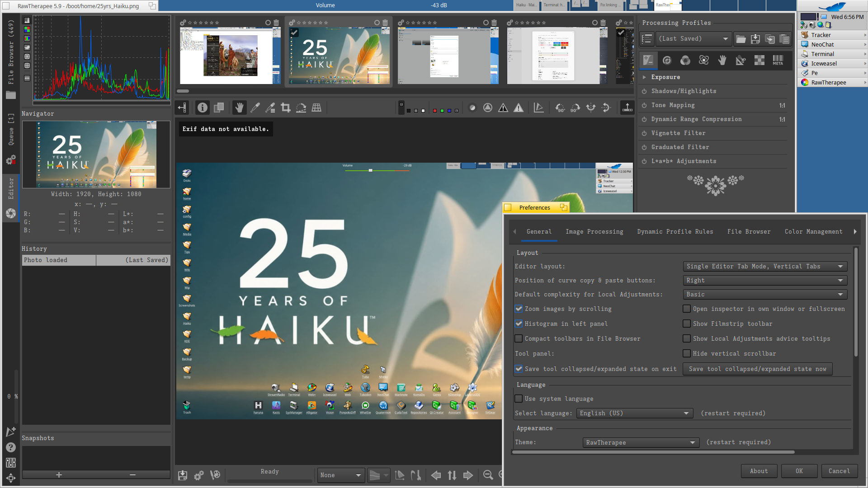Switch to File Browser preferences tab
The height and width of the screenshot is (488, 868).
coord(749,232)
